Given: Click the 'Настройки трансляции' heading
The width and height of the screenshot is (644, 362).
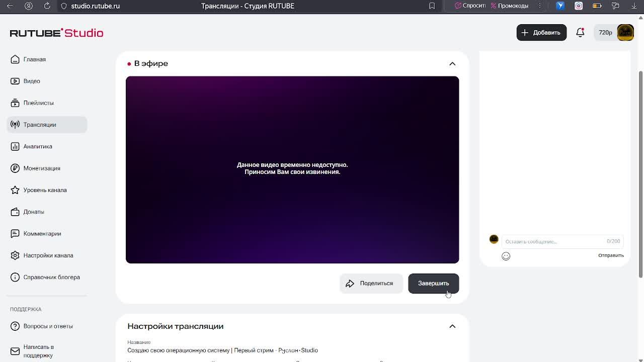Looking at the screenshot, I should (x=175, y=326).
